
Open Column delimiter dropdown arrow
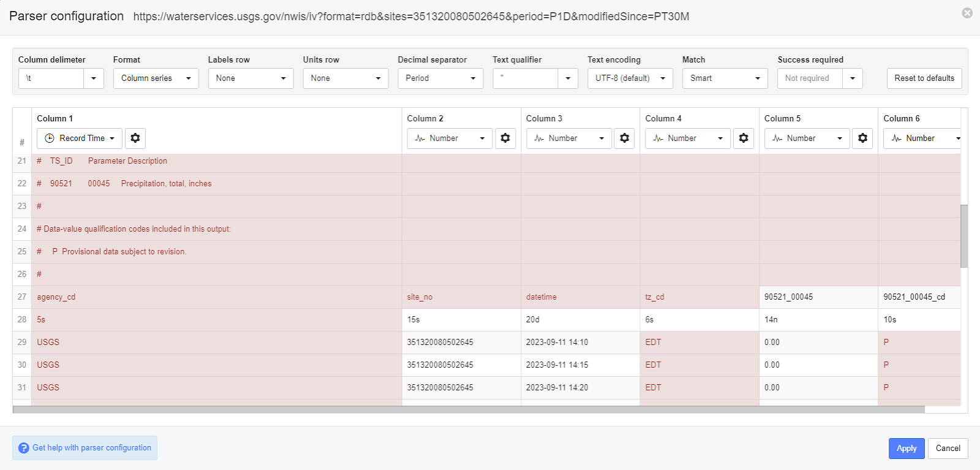94,78
